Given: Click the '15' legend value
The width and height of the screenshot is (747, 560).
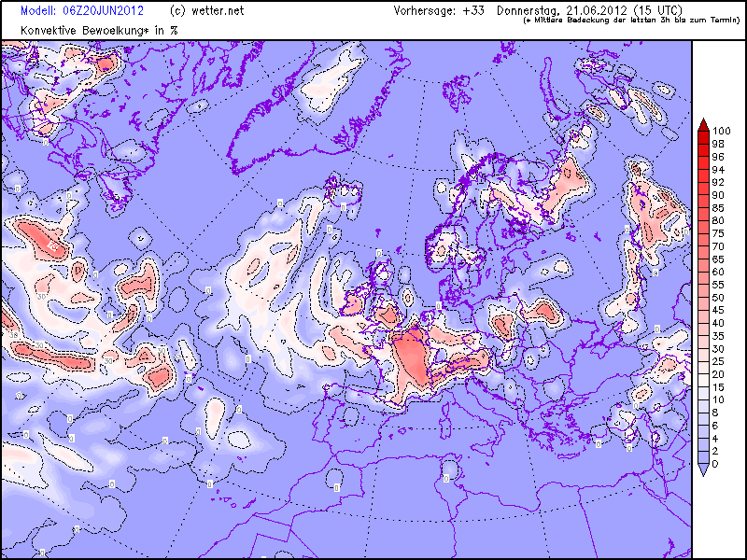Looking at the screenshot, I should point(718,387).
